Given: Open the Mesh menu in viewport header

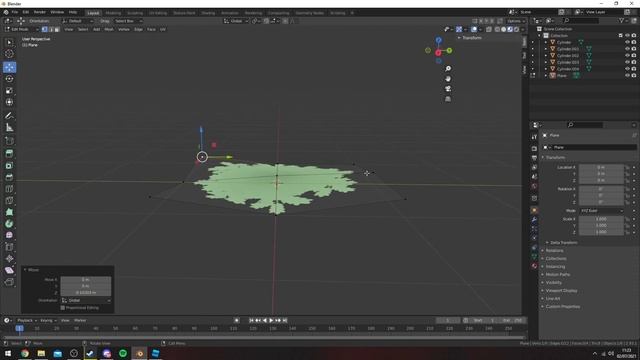Looking at the screenshot, I should coord(109,29).
